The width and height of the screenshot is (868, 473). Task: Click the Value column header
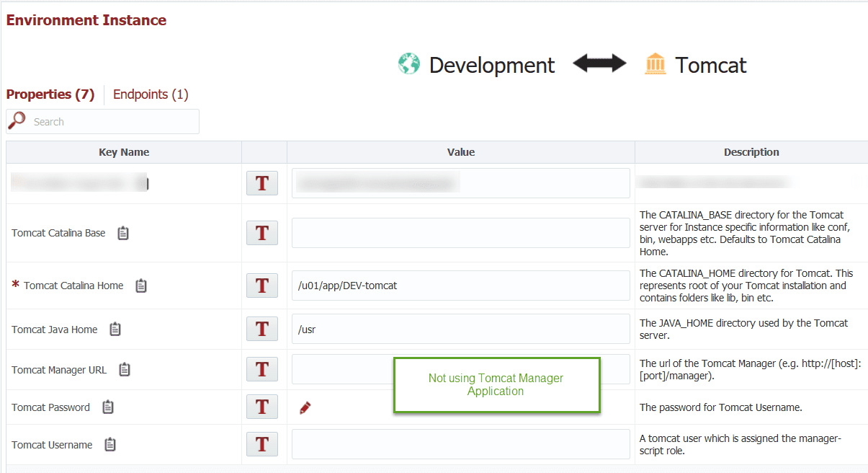pos(461,152)
